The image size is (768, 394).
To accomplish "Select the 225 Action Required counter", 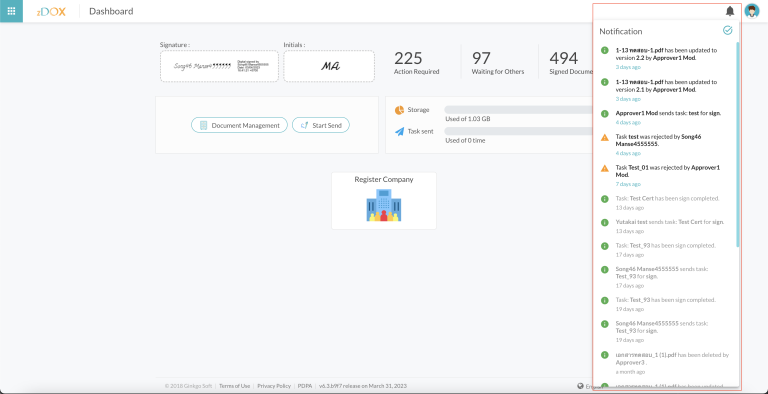I will (416, 63).
